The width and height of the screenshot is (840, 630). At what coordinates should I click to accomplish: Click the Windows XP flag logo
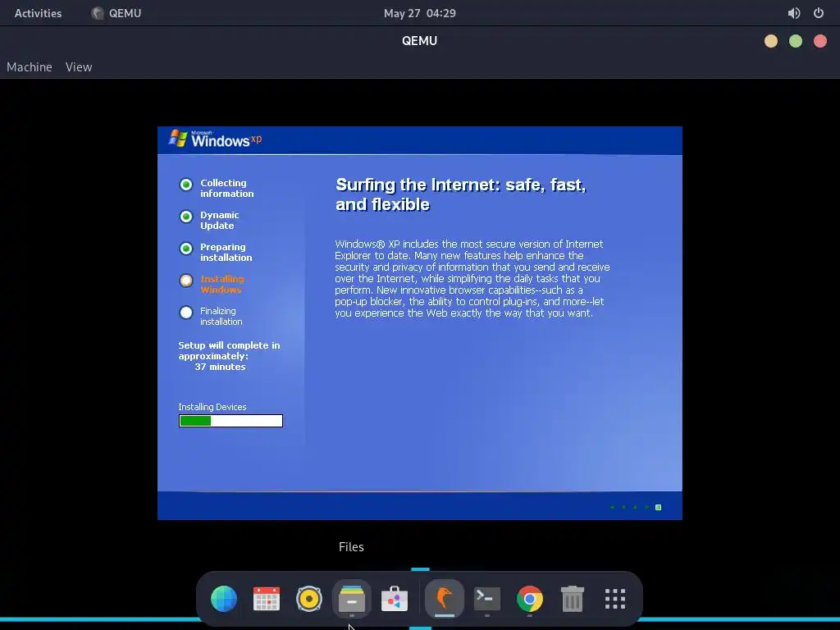click(178, 138)
